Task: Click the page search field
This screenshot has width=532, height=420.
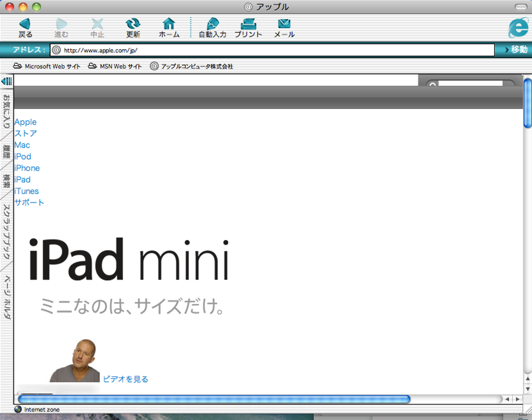Action: (470, 83)
